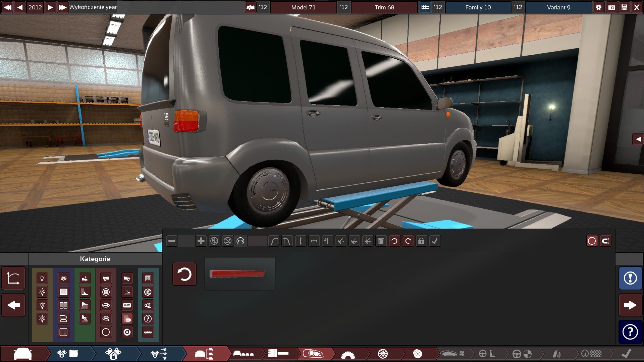Toggle the circle mirror mode button
The image size is (644, 362).
(592, 241)
